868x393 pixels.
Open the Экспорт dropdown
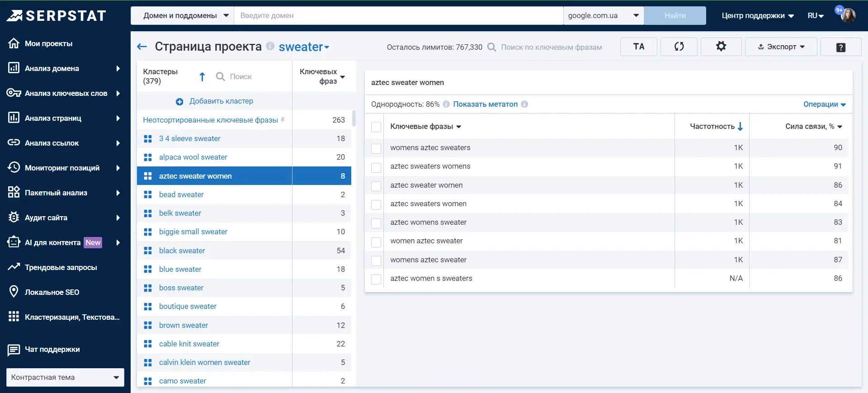click(781, 47)
